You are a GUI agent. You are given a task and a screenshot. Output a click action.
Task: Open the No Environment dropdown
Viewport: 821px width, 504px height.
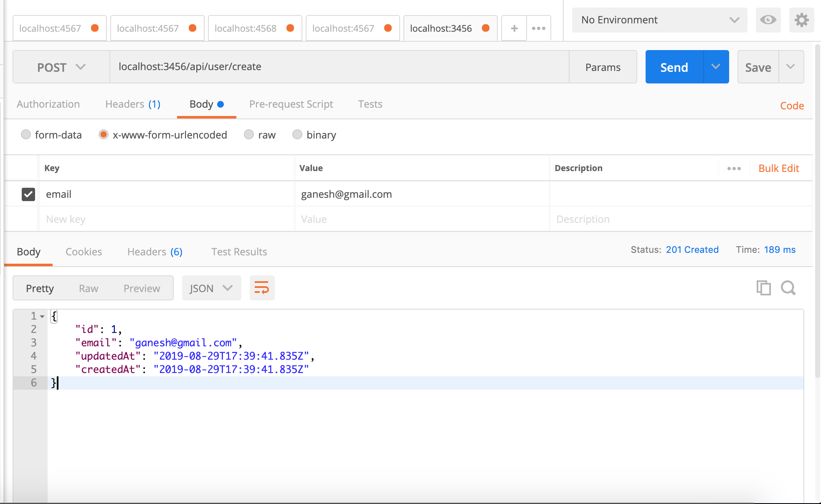[659, 20]
